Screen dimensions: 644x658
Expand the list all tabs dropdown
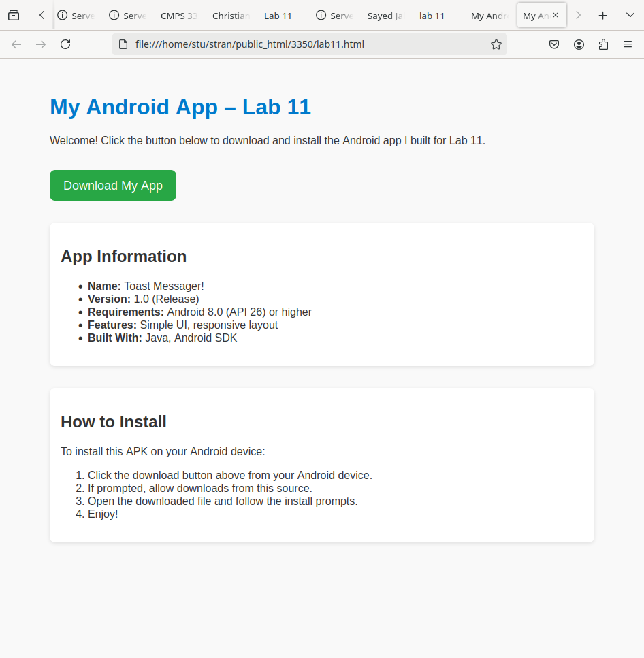click(630, 15)
